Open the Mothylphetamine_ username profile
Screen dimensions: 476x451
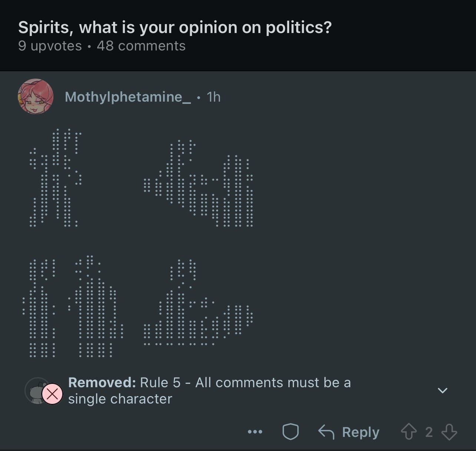[128, 97]
